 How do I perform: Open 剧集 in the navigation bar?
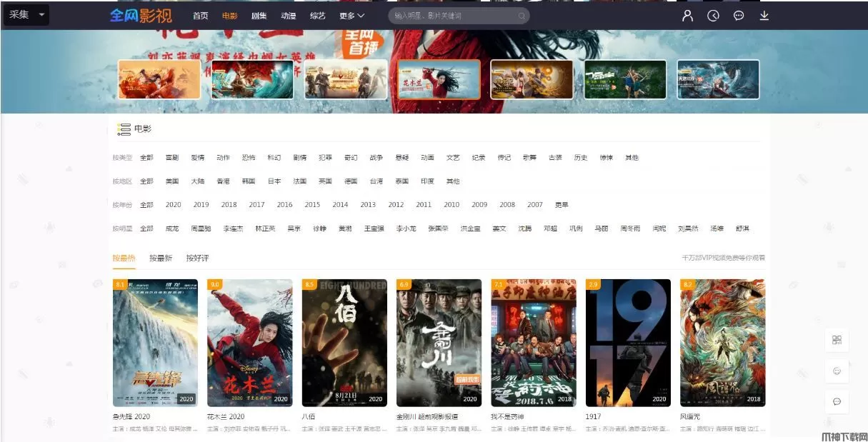259,16
